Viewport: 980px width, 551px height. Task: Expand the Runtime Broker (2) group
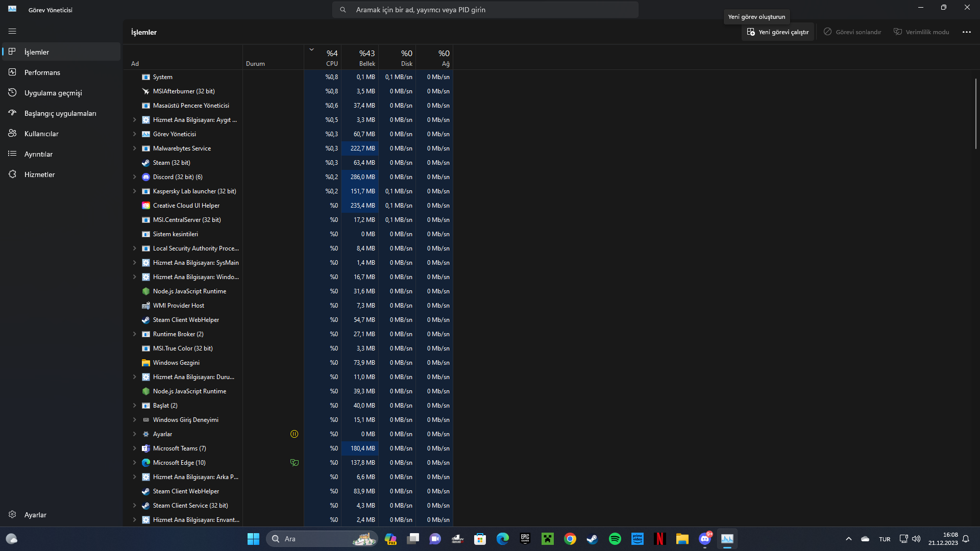(134, 334)
